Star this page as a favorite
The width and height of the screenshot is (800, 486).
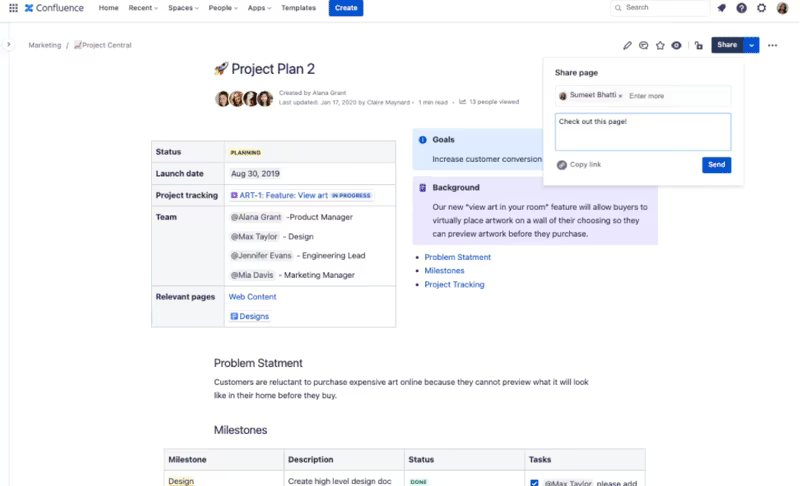point(660,45)
